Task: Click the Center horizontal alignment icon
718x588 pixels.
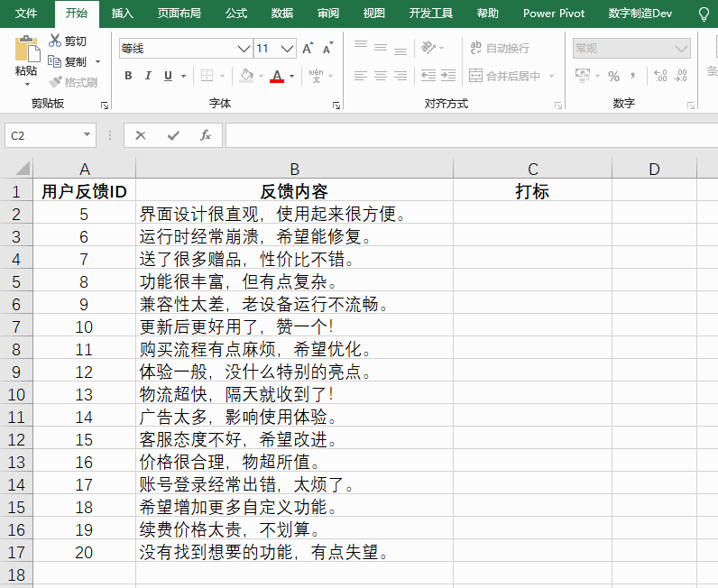Action: point(380,77)
